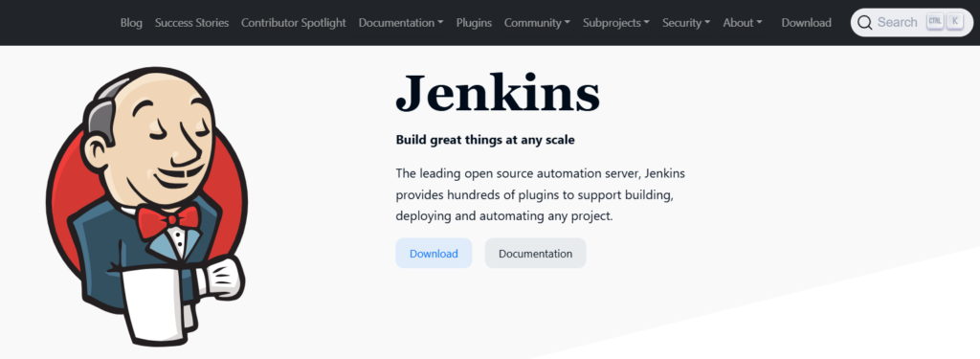Expand the Security dropdown
This screenshot has width=980, height=359.
tap(685, 23)
